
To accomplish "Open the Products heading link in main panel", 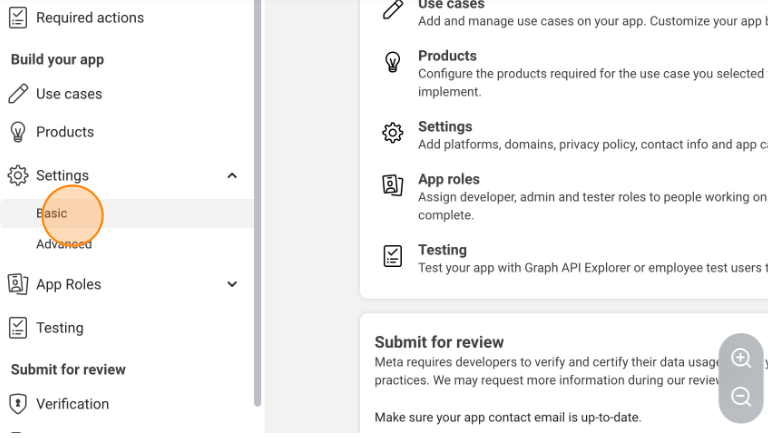I will tap(447, 56).
